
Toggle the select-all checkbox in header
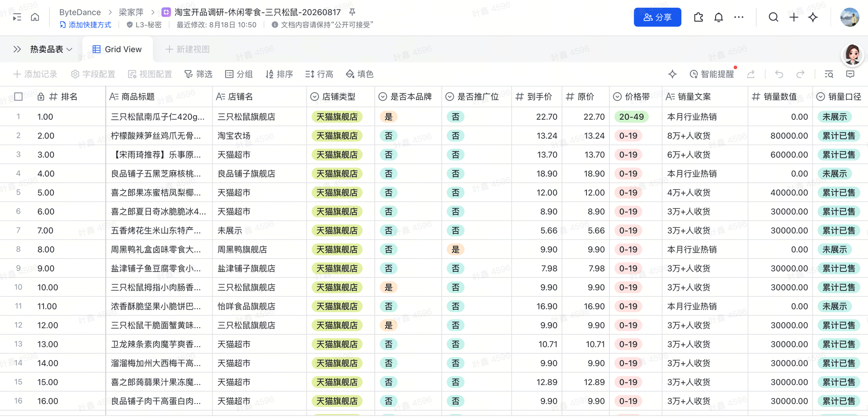[x=19, y=97]
